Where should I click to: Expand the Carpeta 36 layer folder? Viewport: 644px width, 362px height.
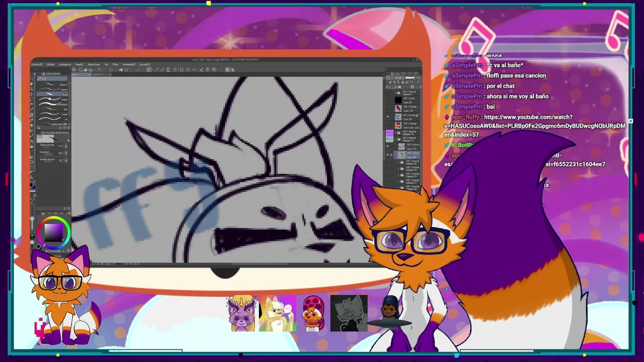[x=398, y=162]
